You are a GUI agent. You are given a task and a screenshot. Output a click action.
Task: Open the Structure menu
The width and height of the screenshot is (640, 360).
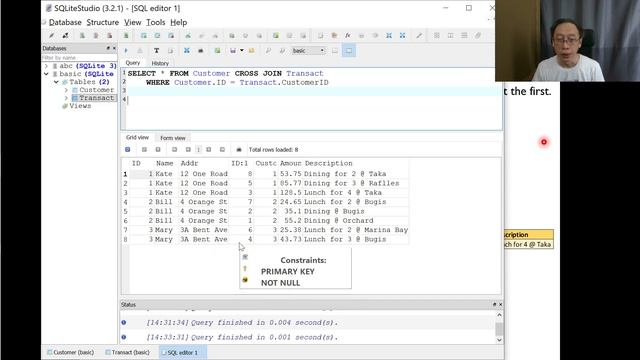(x=102, y=22)
